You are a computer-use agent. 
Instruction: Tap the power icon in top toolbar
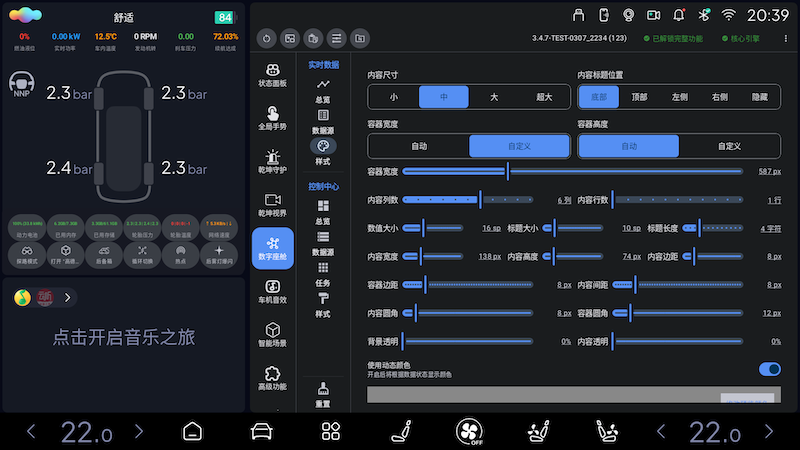point(266,38)
